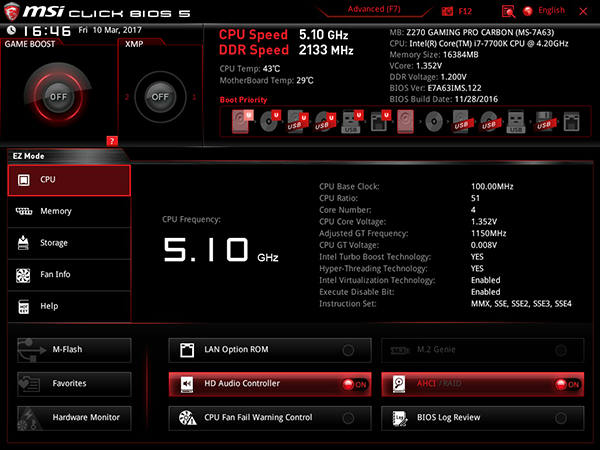The width and height of the screenshot is (600, 450).
Task: Click the Boot Priority label
Action: click(x=243, y=100)
